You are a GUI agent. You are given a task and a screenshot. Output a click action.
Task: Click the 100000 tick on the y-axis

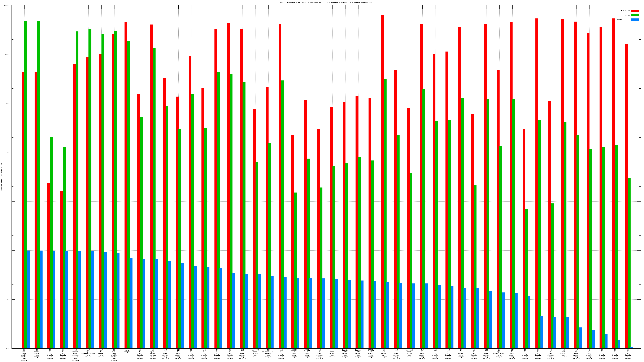7,5
